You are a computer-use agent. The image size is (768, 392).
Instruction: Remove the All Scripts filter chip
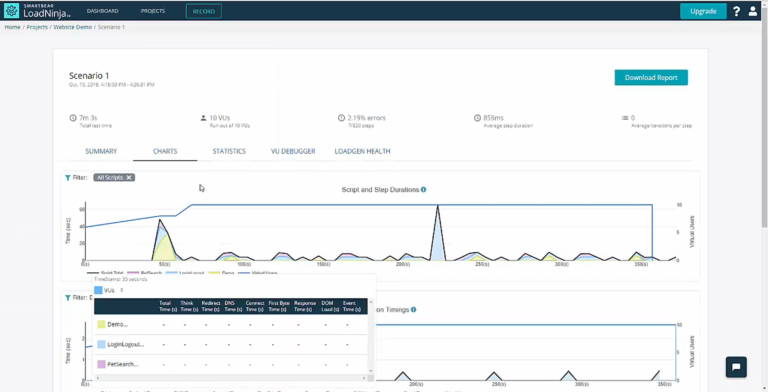[x=129, y=177]
